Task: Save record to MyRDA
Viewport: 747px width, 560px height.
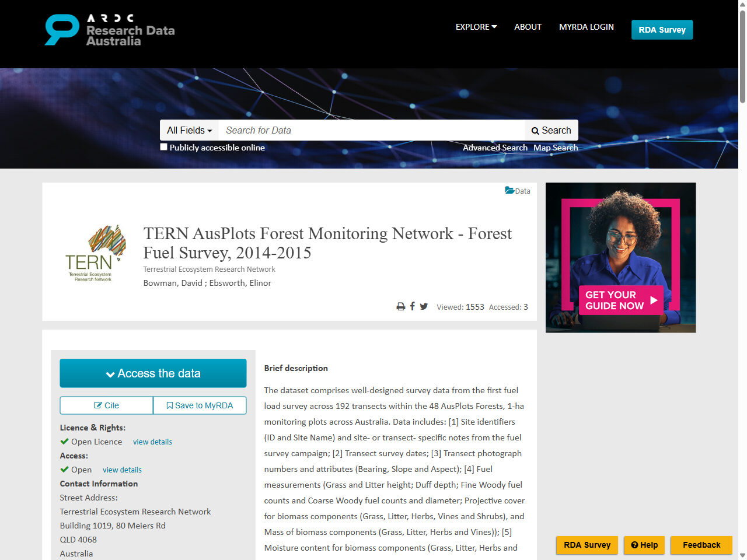Action: pyautogui.click(x=200, y=405)
